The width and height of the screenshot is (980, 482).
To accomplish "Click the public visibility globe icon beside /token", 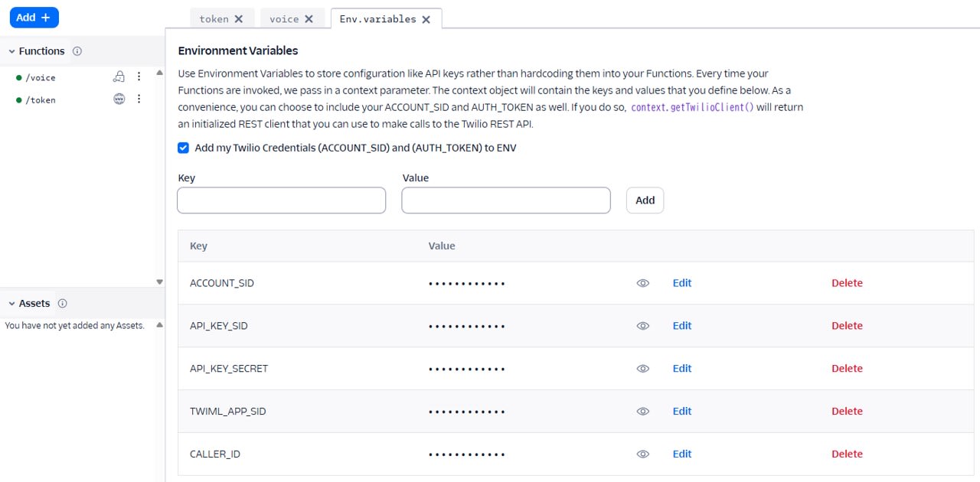I will click(x=119, y=99).
